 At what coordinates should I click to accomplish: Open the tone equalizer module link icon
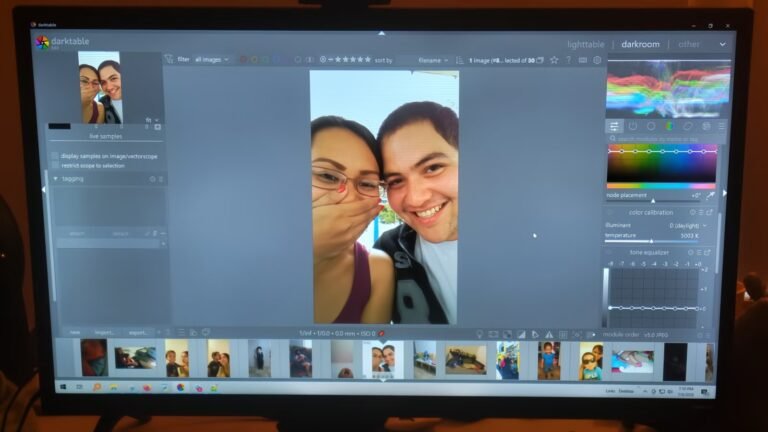point(707,253)
